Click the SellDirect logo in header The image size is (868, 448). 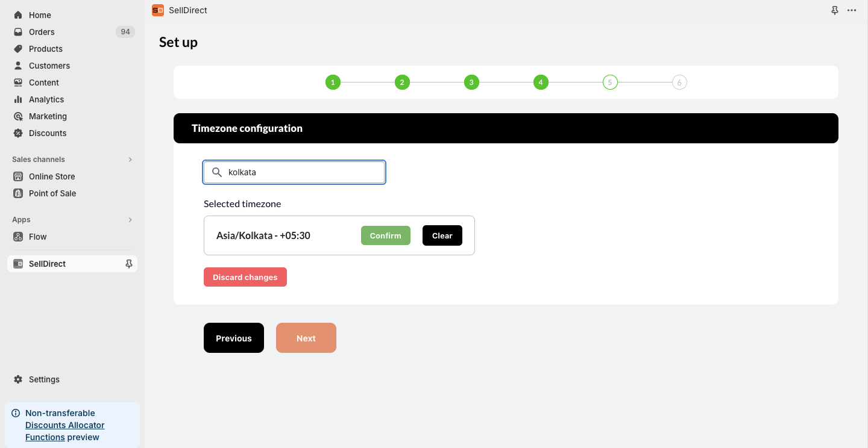[x=158, y=10]
